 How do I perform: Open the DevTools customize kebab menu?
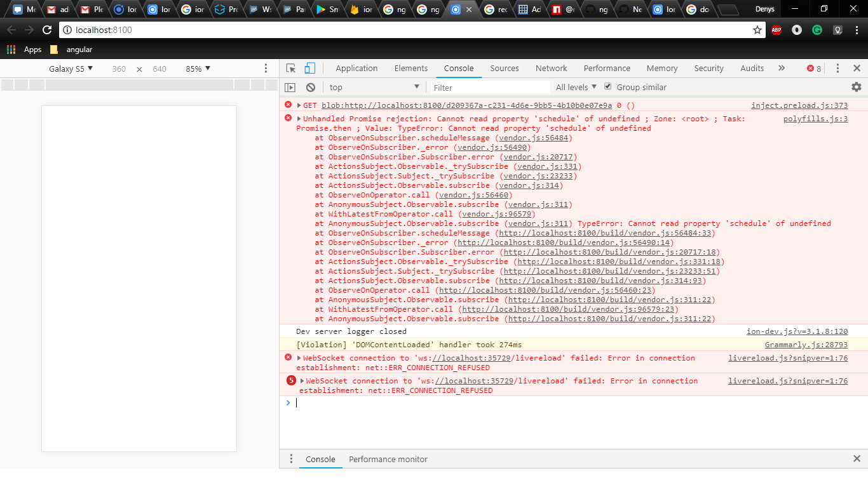pyautogui.click(x=837, y=68)
